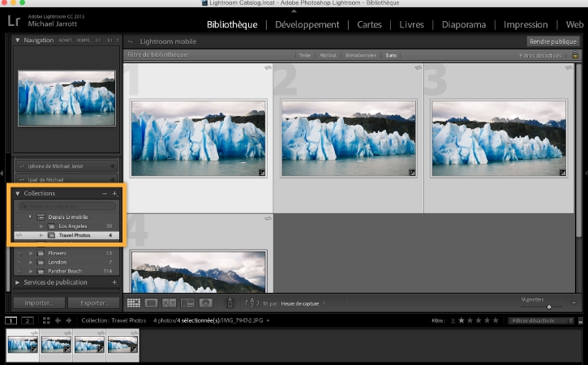This screenshot has width=588, height=365.
Task: Open filmstrip source path dropdown
Action: [268, 320]
